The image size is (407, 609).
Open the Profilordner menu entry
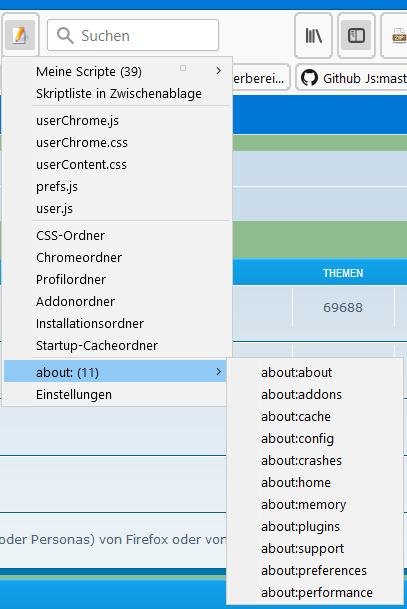[71, 280]
